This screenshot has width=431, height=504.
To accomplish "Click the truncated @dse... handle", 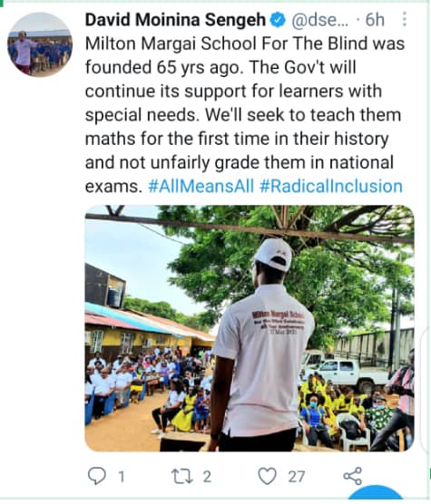I will [x=319, y=20].
